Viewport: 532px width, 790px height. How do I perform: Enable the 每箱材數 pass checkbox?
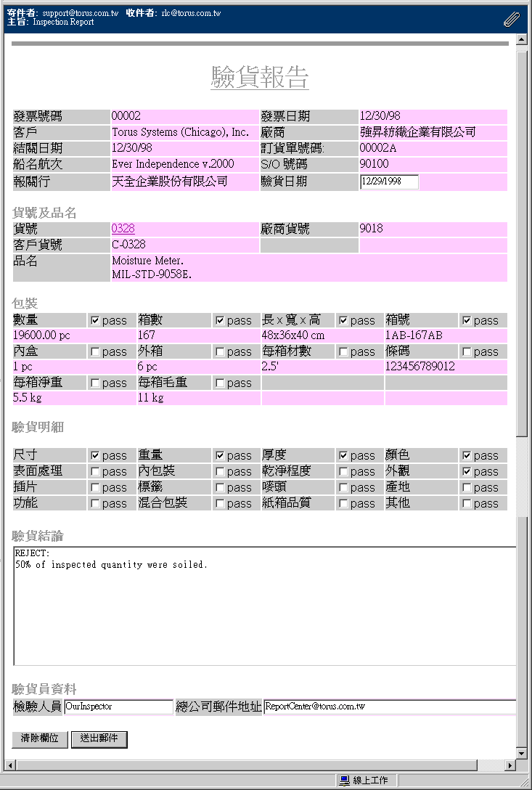tap(343, 351)
